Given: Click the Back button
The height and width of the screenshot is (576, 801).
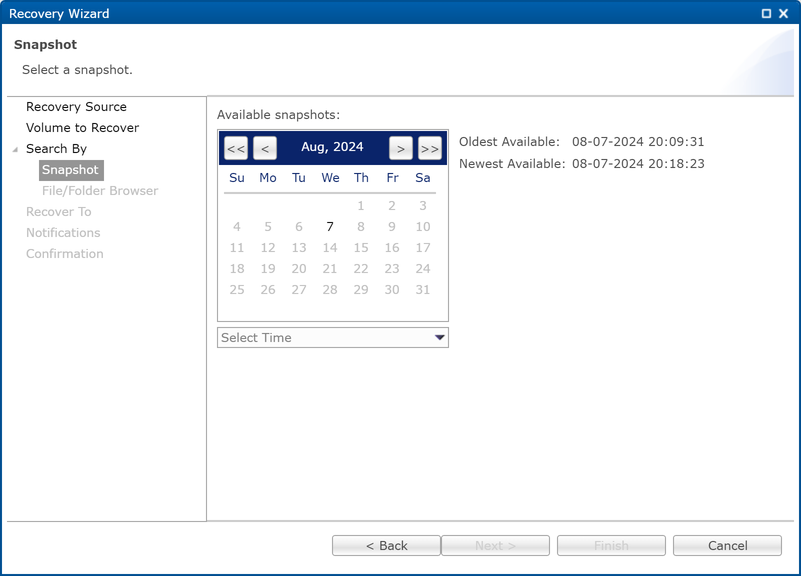Looking at the screenshot, I should pos(386,545).
